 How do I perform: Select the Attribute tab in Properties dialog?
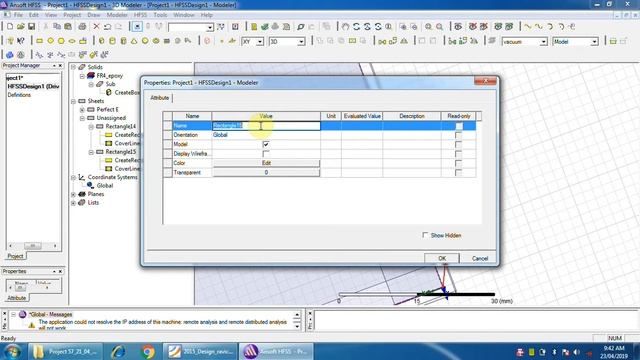point(160,98)
